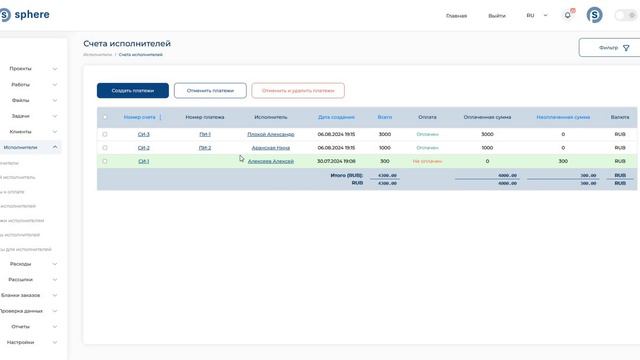Open the Фильтр panel
640x360 pixels.
(609, 48)
